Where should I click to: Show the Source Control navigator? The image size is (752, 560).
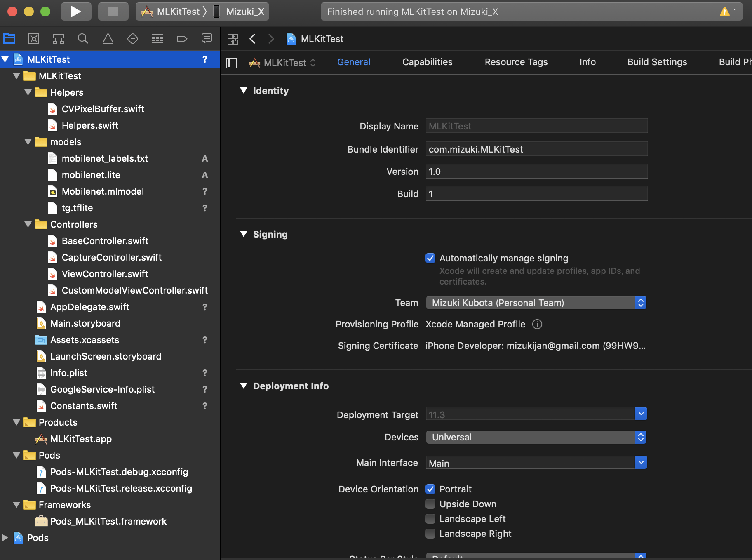pyautogui.click(x=34, y=39)
